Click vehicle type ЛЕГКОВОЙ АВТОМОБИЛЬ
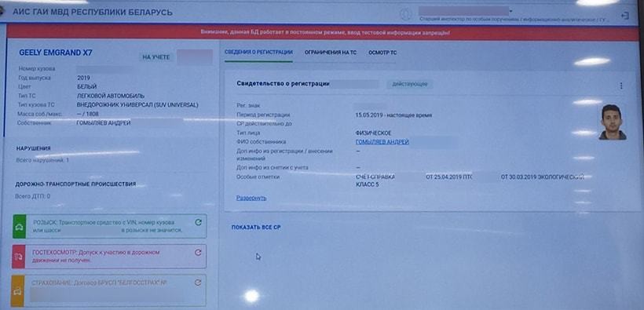 pos(111,96)
